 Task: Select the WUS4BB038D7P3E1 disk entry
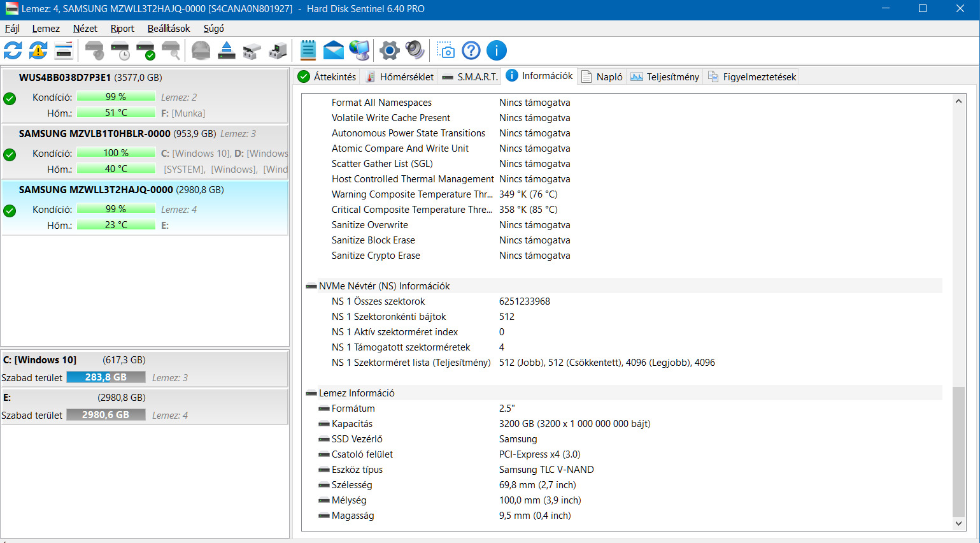[x=145, y=96]
